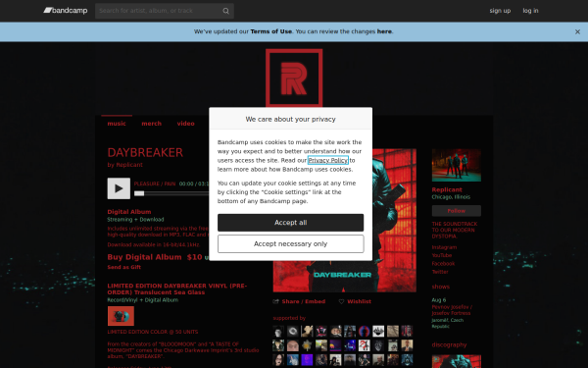Open the last supporter avatar in third row
The width and height of the screenshot is (588, 368).
(x=407, y=360)
